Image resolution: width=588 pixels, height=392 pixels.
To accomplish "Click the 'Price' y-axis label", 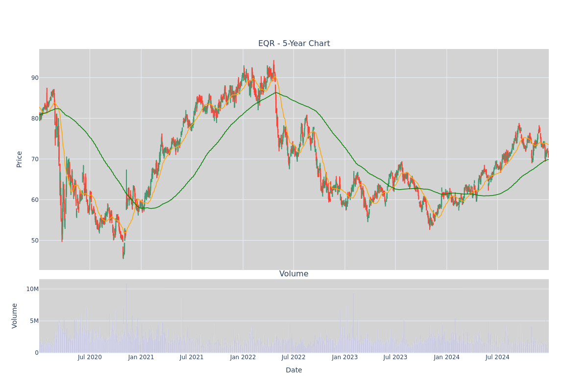I will (20, 159).
